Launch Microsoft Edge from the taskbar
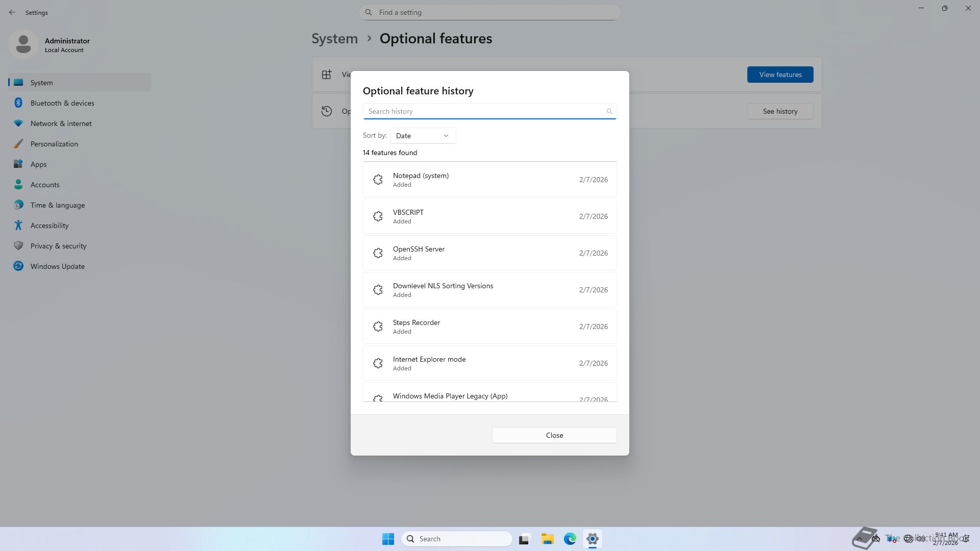This screenshot has width=980, height=551. click(570, 539)
